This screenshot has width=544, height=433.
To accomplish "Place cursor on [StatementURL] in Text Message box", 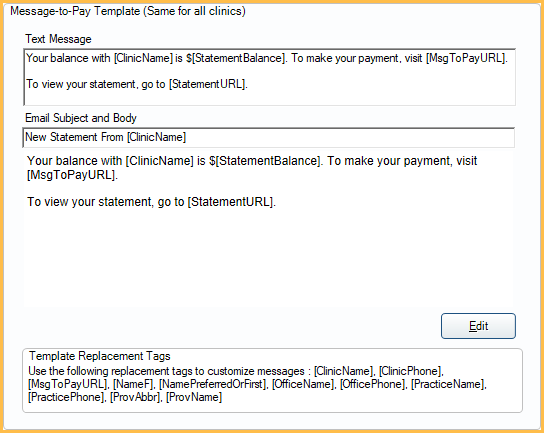I will 207,84.
